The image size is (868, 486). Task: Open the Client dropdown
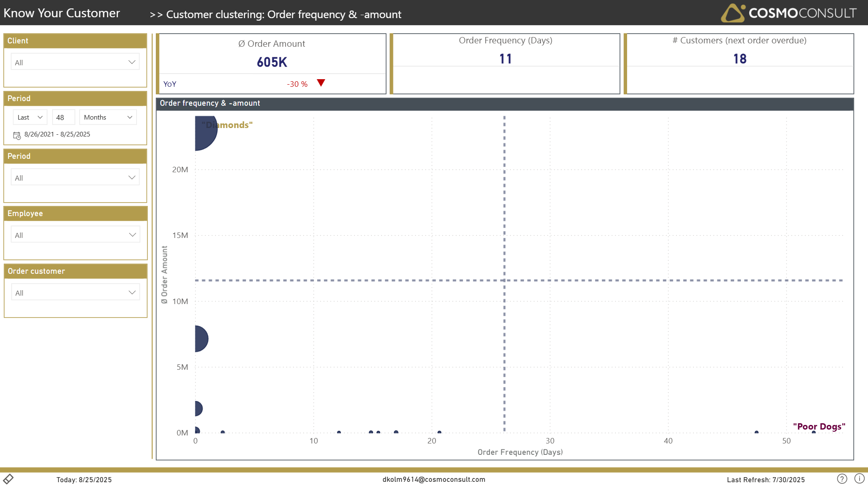tap(75, 62)
